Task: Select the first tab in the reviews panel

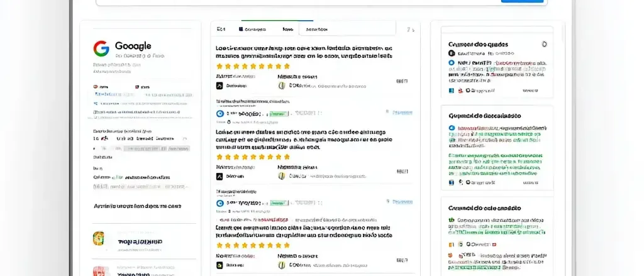Action: click(221, 29)
